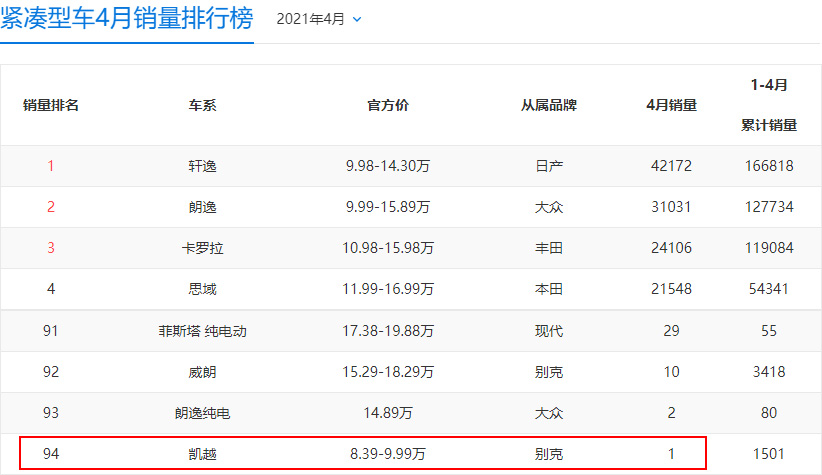Open the 卡罗拉 car series link

[202, 248]
